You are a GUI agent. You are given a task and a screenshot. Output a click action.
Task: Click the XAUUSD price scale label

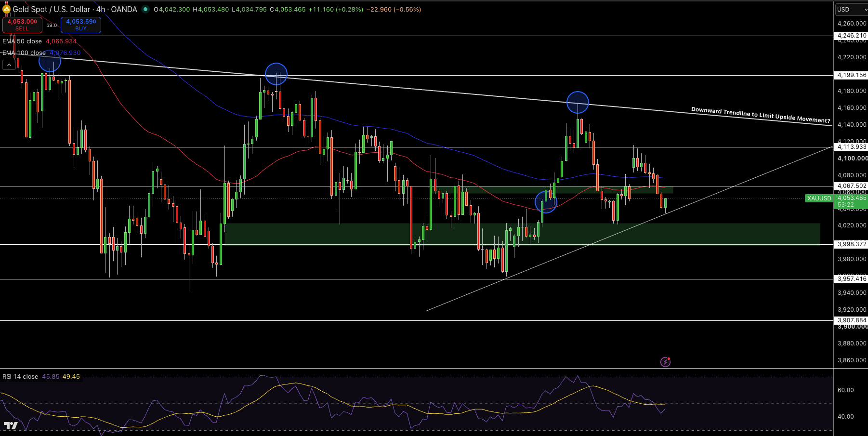pos(819,198)
